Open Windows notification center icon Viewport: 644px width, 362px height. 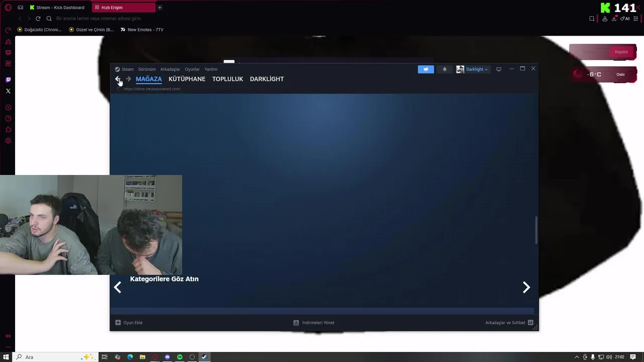pos(633,357)
